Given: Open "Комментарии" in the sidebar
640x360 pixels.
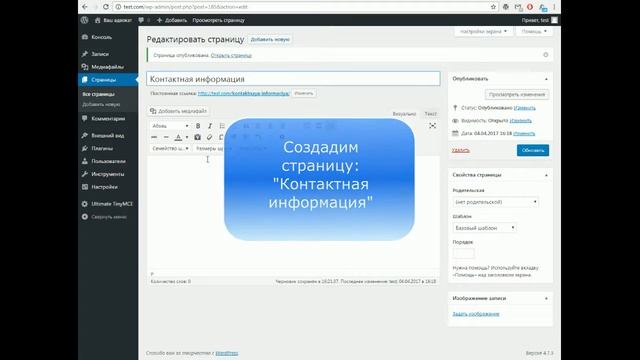Looking at the screenshot, I should (108, 118).
